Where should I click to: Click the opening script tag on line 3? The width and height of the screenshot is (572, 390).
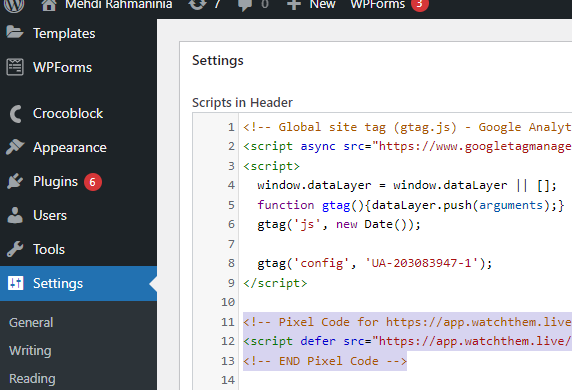[271, 166]
